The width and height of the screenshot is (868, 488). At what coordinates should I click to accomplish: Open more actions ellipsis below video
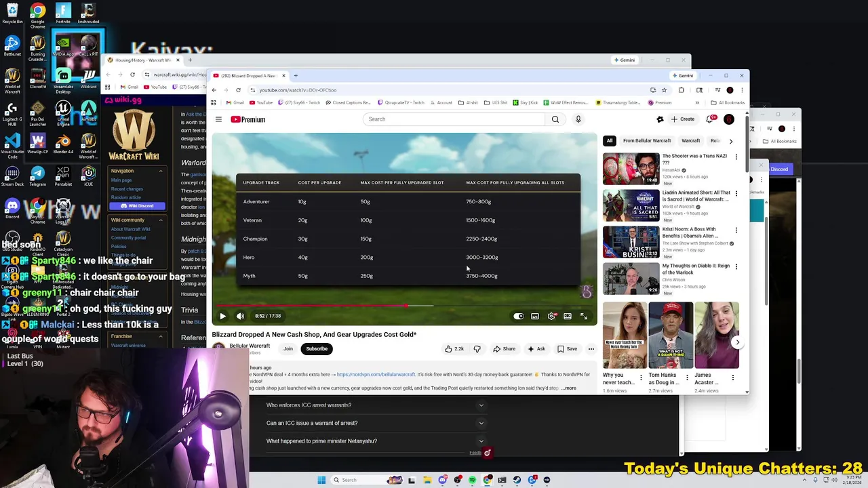[x=591, y=349]
